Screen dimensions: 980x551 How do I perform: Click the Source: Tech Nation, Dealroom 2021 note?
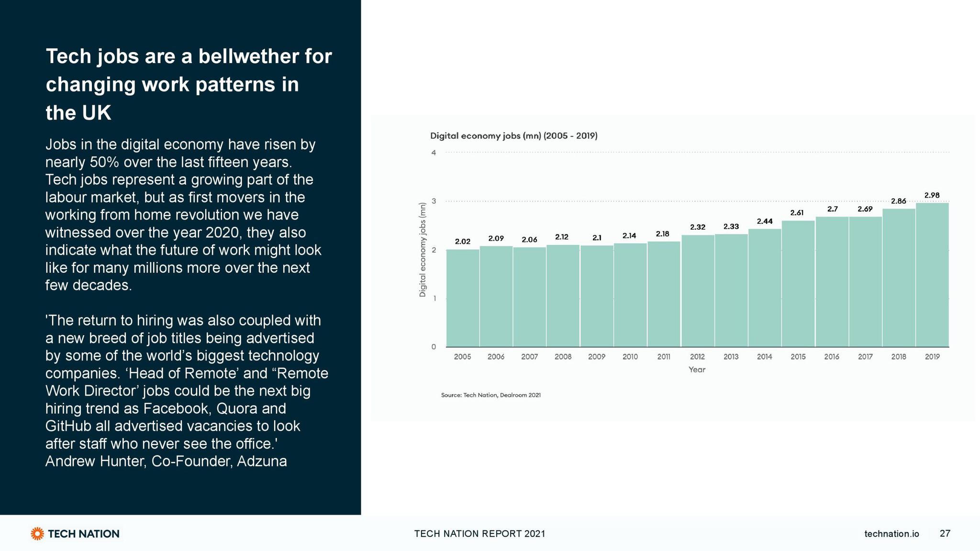coord(491,395)
